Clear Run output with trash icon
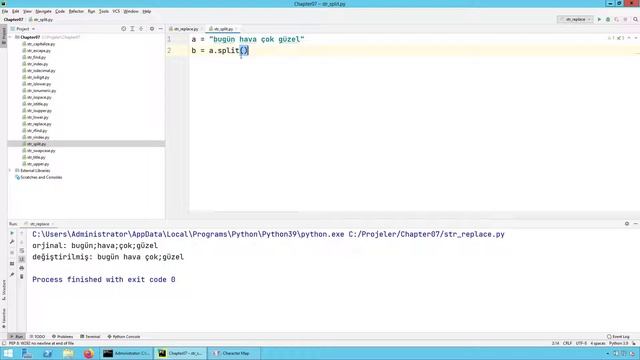The height and width of the screenshot is (360, 640). [x=22, y=277]
